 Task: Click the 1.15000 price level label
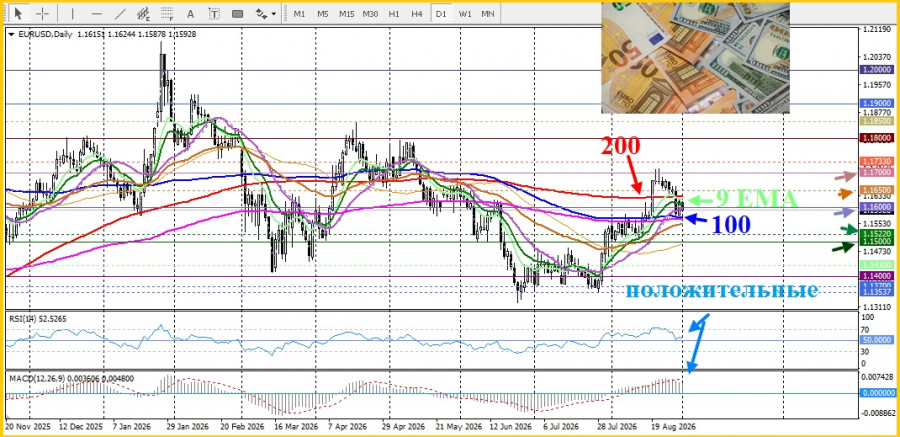[875, 242]
